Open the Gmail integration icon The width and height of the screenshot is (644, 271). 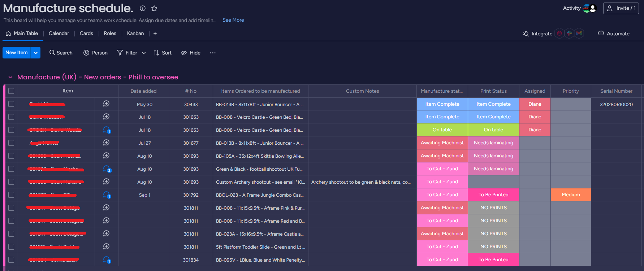tap(579, 34)
